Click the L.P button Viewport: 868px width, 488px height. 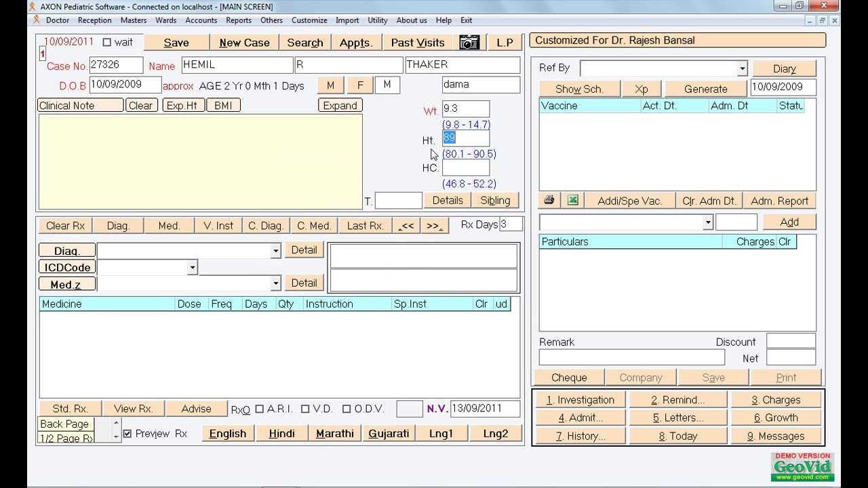point(505,43)
